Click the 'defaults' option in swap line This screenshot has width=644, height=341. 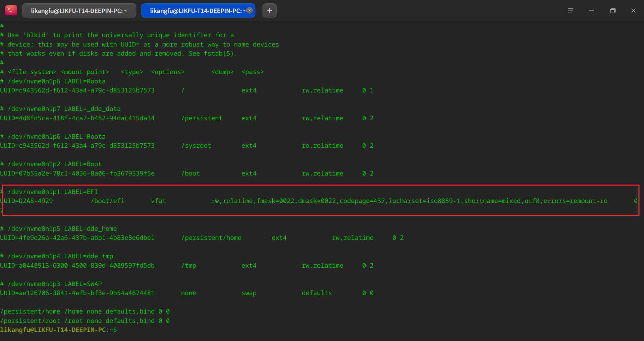point(317,293)
